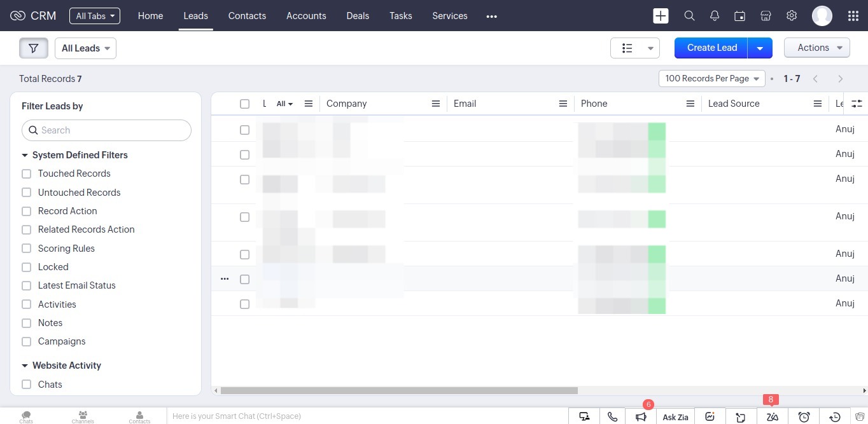Open the apps grid launcher
Image resolution: width=868 pixels, height=424 pixels.
click(853, 16)
